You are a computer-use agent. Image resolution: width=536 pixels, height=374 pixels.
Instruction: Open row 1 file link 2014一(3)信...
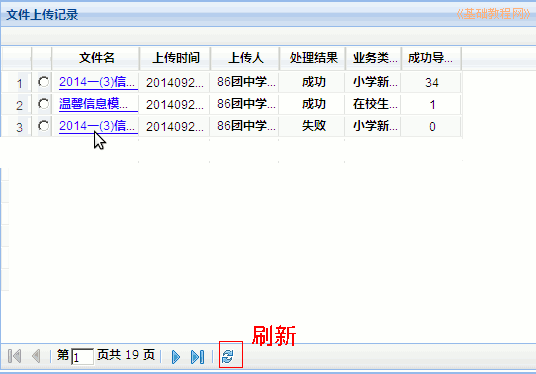click(x=98, y=82)
